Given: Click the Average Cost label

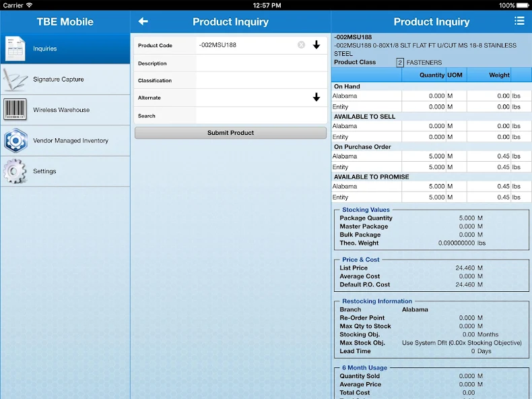Looking at the screenshot, I should [x=360, y=276].
